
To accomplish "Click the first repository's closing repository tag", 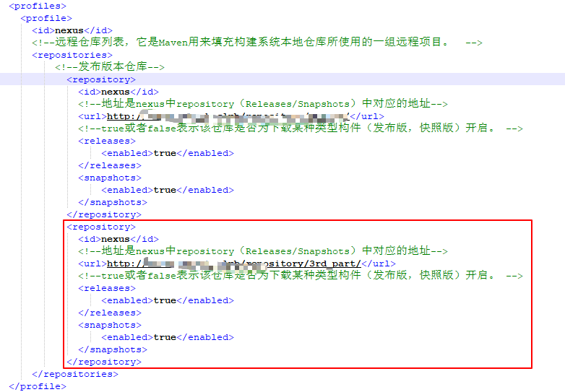I will [104, 214].
